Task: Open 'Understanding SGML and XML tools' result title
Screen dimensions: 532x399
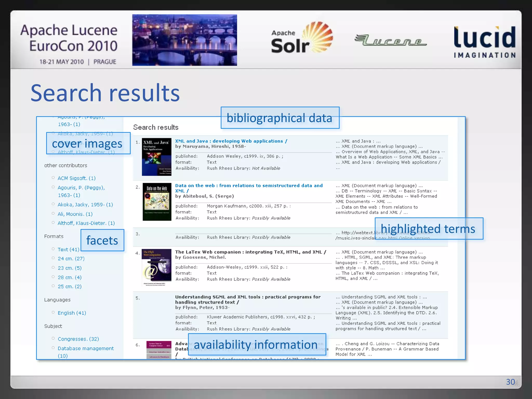Action: point(248,300)
